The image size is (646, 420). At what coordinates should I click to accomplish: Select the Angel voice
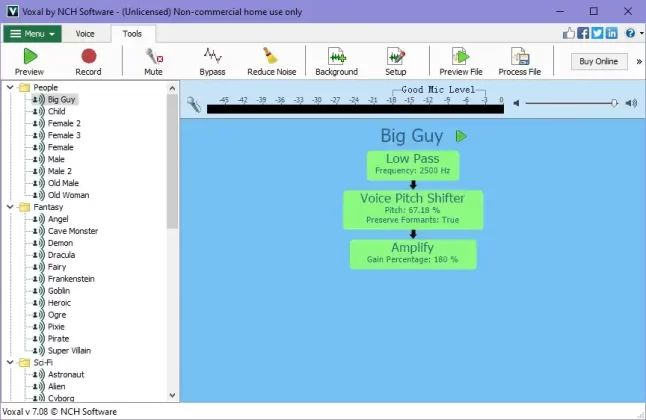pyautogui.click(x=58, y=219)
